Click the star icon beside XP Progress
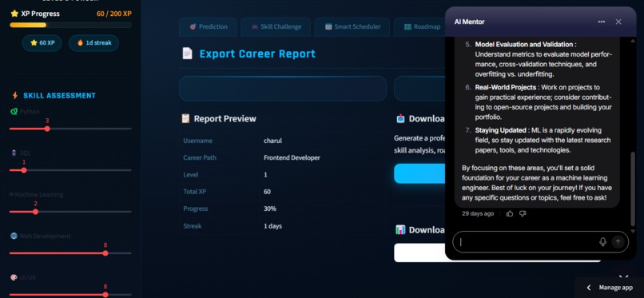This screenshot has height=298, width=644. point(14,14)
